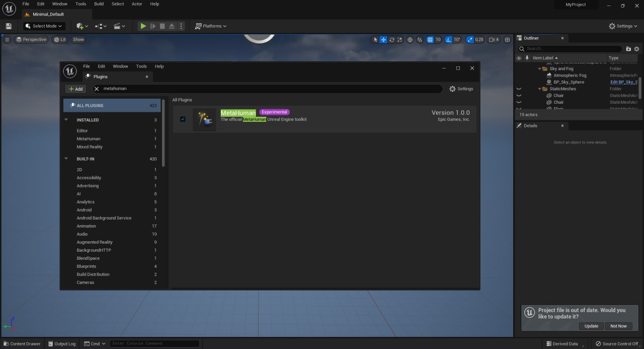644x349 pixels.
Task: Click the Play button in the main toolbar
Action: [x=143, y=26]
